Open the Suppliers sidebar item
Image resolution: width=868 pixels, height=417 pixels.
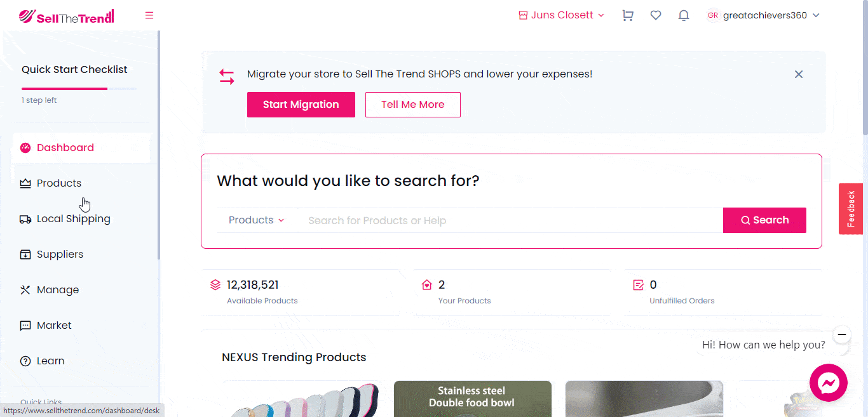(x=60, y=255)
